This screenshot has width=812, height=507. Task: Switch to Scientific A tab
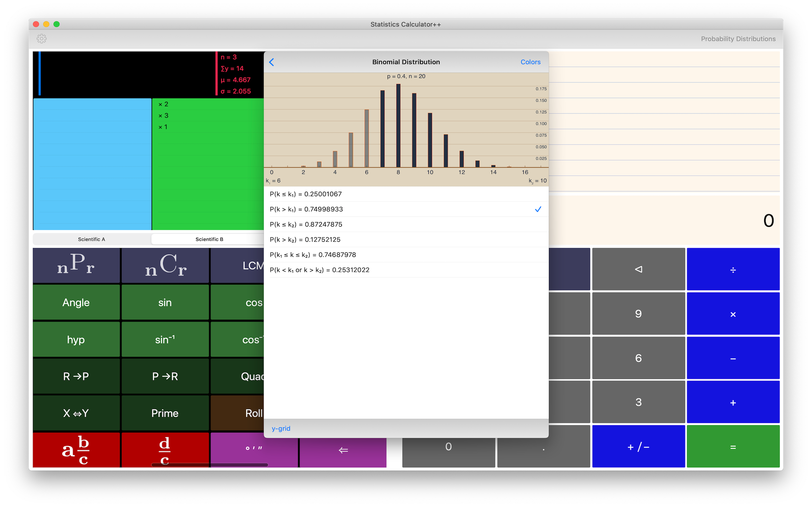92,239
